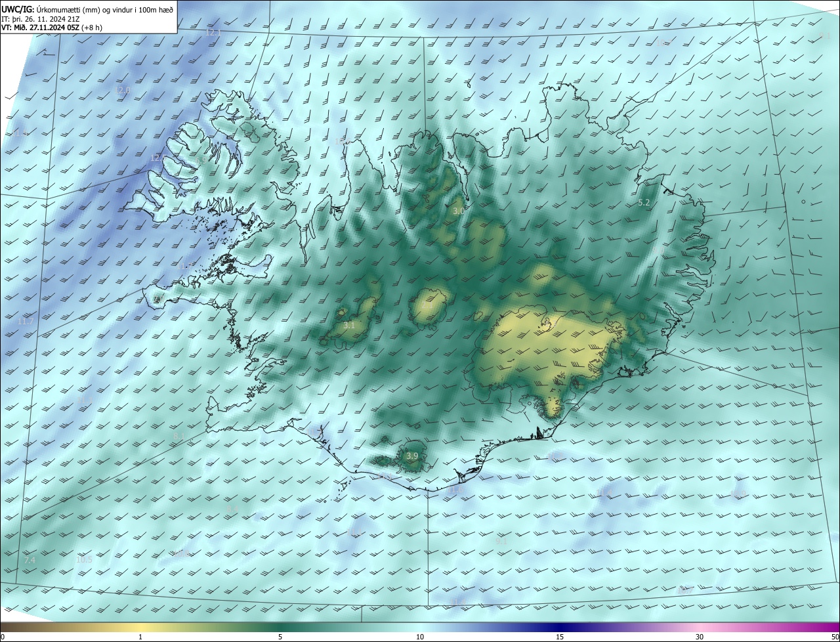Click the 10.5 value on the map
This screenshot has height=642, width=840.
(x=84, y=560)
